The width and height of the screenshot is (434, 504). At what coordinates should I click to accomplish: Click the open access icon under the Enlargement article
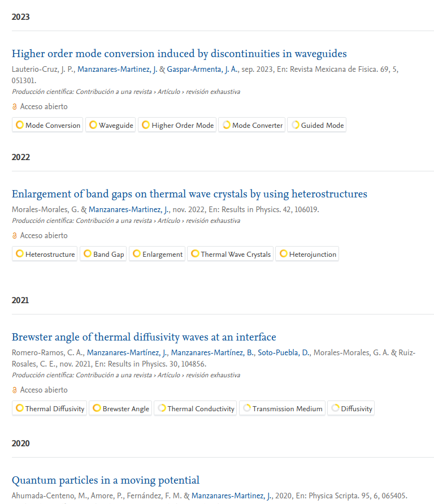click(15, 236)
